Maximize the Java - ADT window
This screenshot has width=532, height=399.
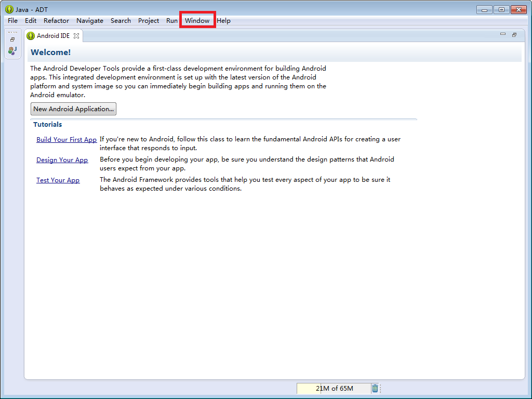pyautogui.click(x=501, y=10)
